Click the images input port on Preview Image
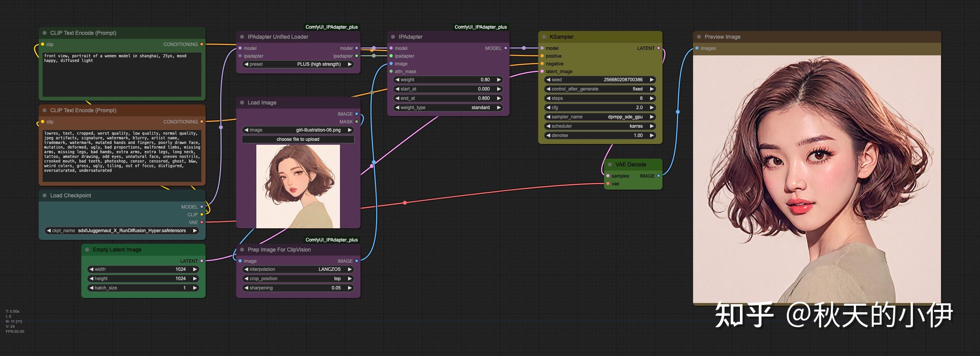 point(697,48)
